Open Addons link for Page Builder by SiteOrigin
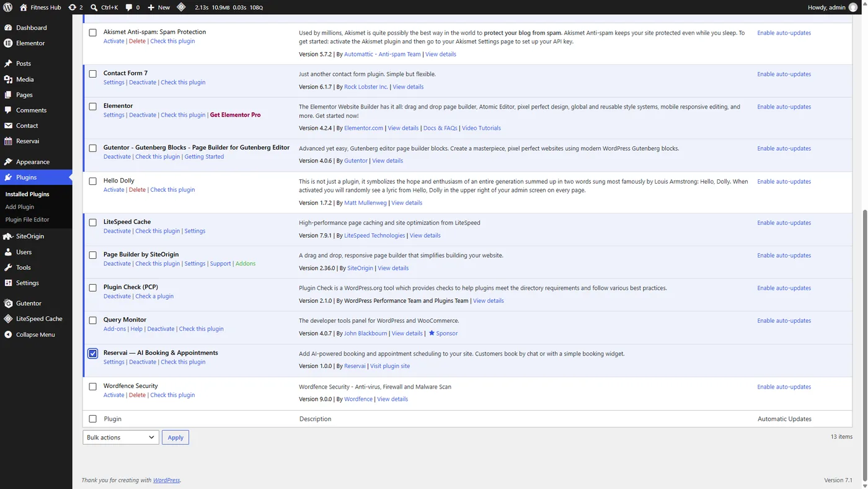868x489 pixels. [246, 264]
